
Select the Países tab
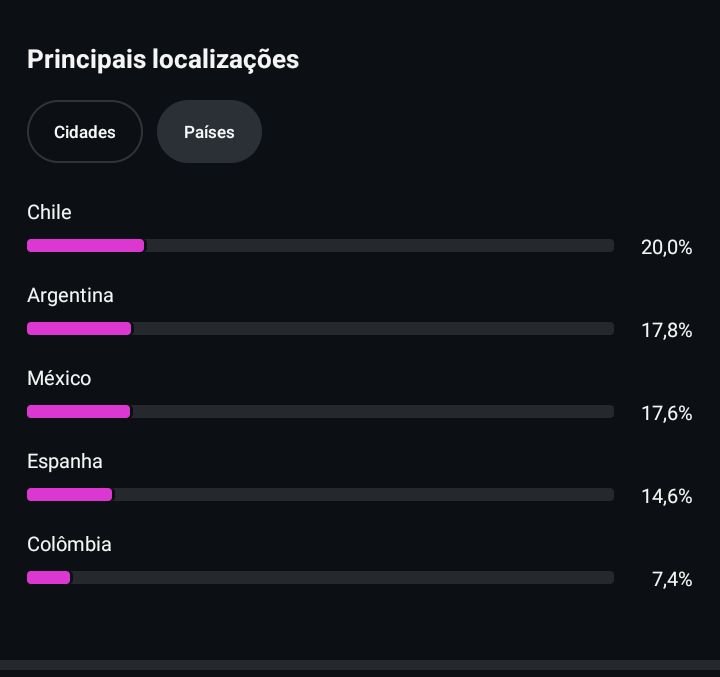tap(209, 132)
